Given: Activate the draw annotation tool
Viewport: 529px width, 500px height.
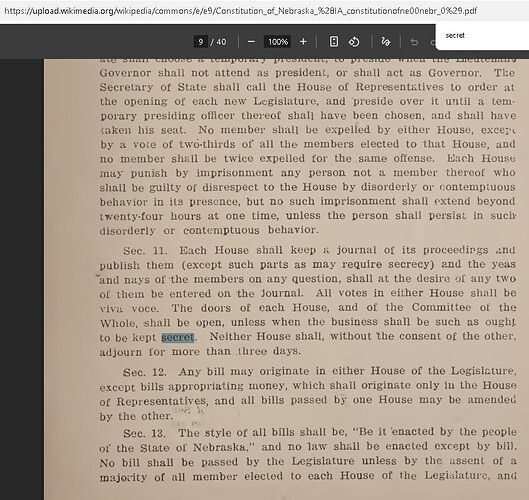Looking at the screenshot, I should pyautogui.click(x=386, y=42).
